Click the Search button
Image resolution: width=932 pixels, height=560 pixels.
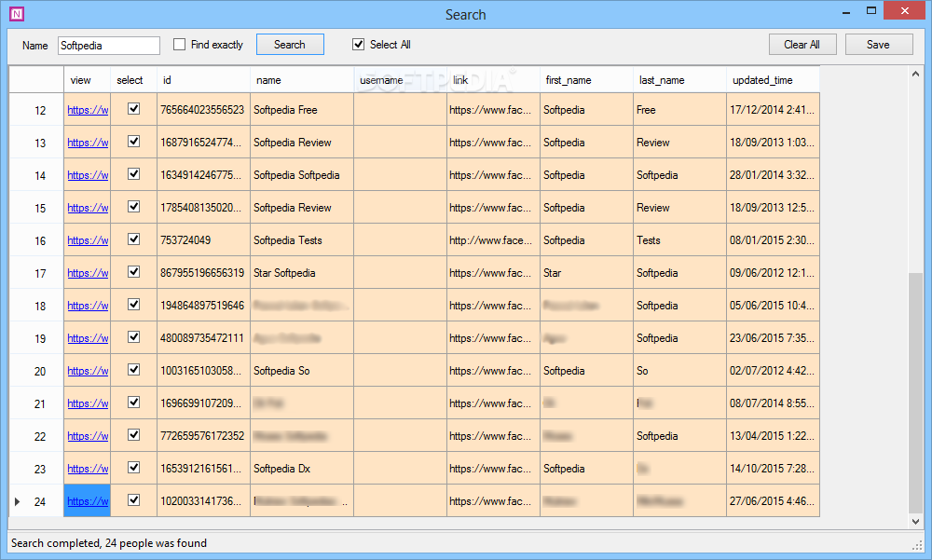pyautogui.click(x=290, y=45)
